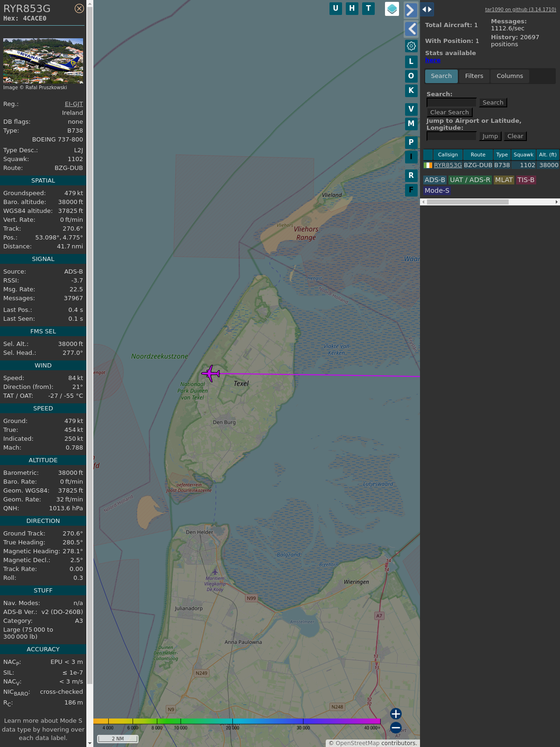Image resolution: width=560 pixels, height=747 pixels.
Task: Switch to the Filters tab
Action: [474, 76]
